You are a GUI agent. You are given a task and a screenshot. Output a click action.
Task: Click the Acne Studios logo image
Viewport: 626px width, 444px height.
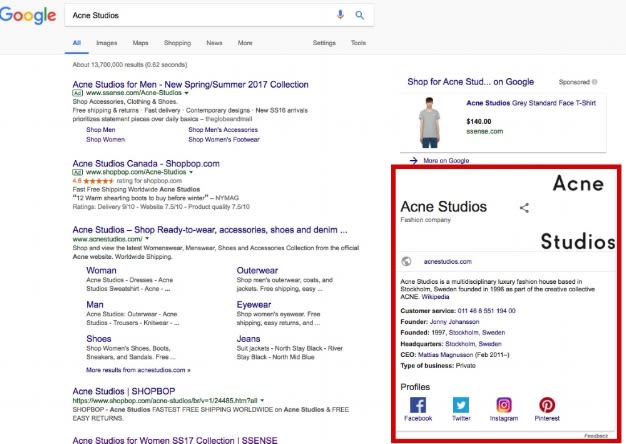[x=578, y=212]
